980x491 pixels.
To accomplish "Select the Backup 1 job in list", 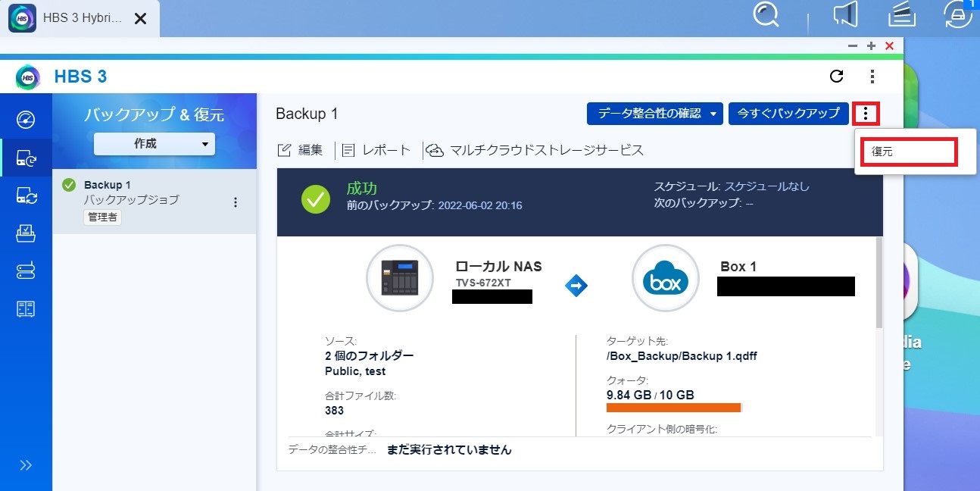I will [x=154, y=201].
